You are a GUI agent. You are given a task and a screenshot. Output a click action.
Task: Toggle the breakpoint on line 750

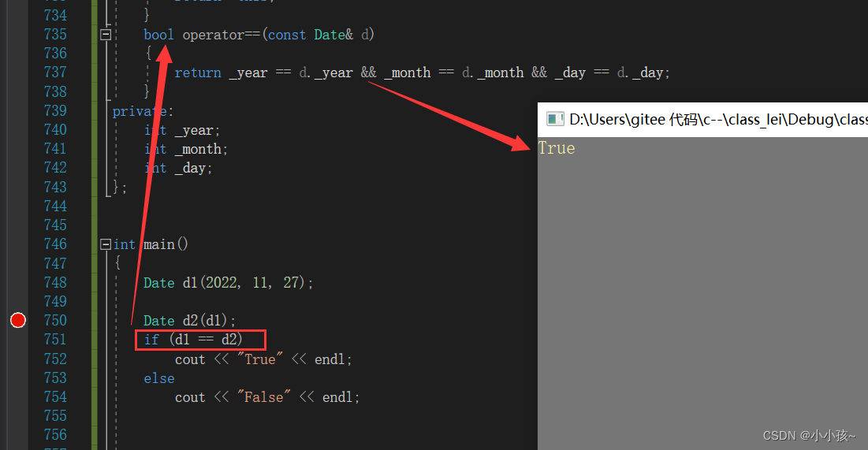[17, 320]
